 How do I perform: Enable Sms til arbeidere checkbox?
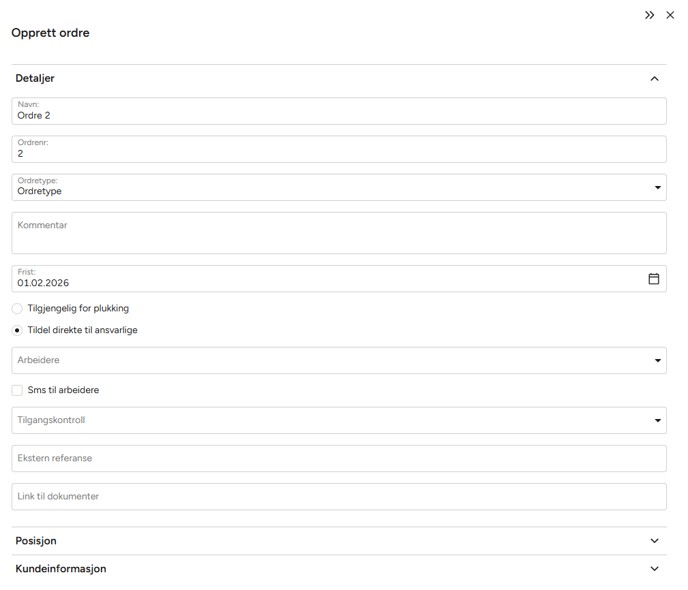click(x=17, y=390)
